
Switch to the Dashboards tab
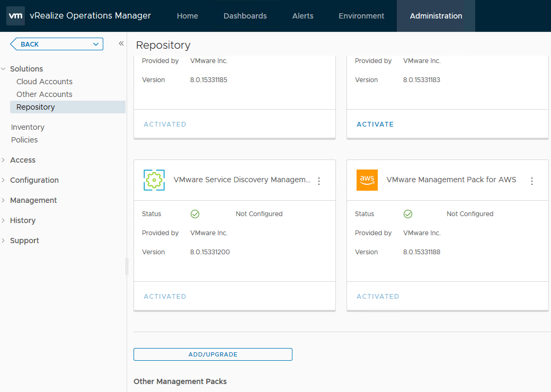(x=245, y=16)
